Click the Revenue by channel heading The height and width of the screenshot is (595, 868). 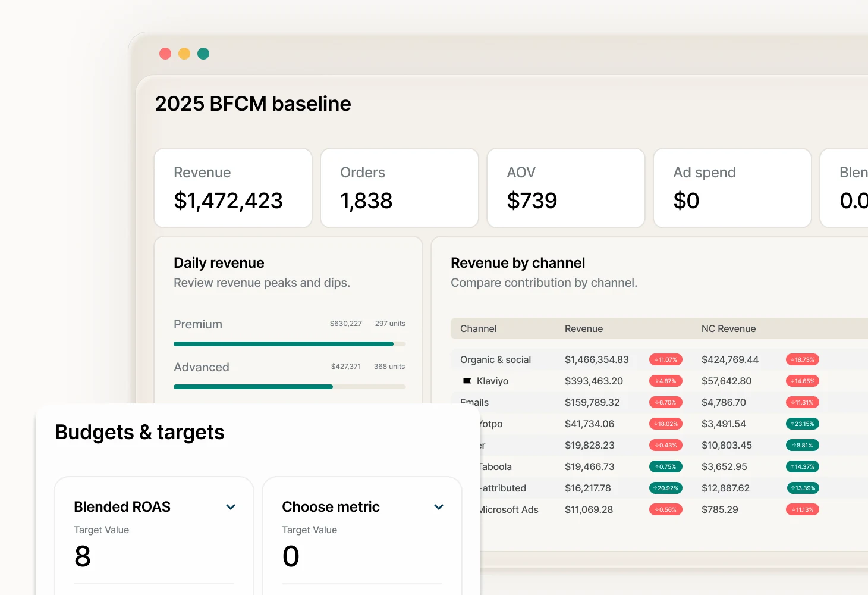point(518,263)
